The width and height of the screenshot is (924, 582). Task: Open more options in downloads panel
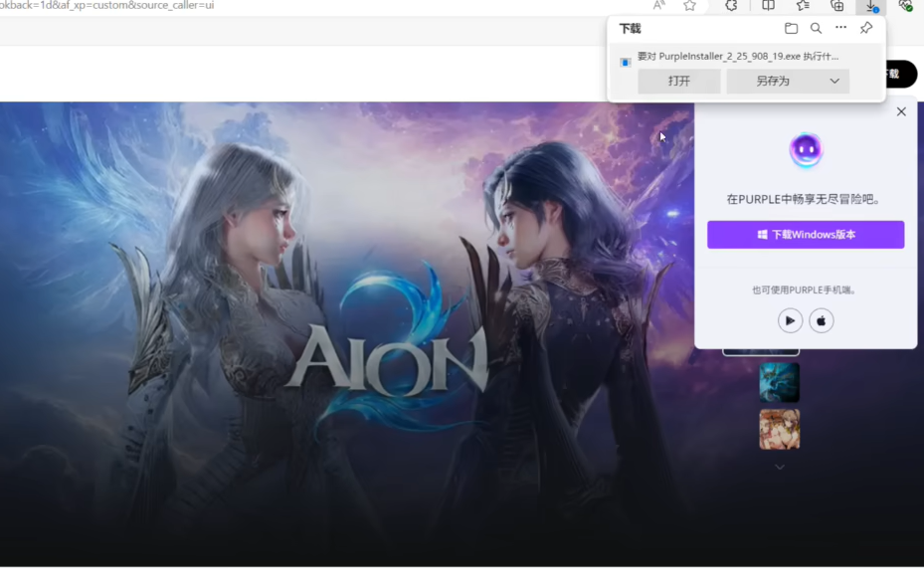point(840,29)
